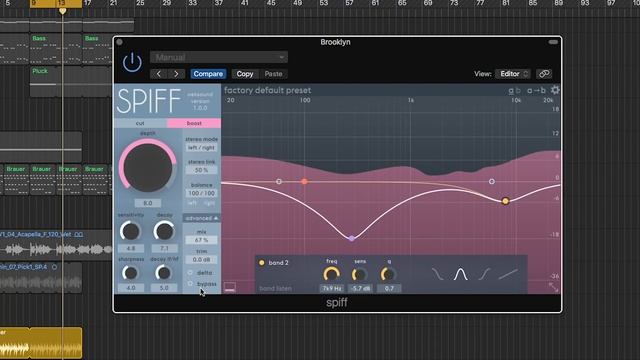Click the 0.7 q value field
Viewport: 640px width, 360px height.
[389, 288]
